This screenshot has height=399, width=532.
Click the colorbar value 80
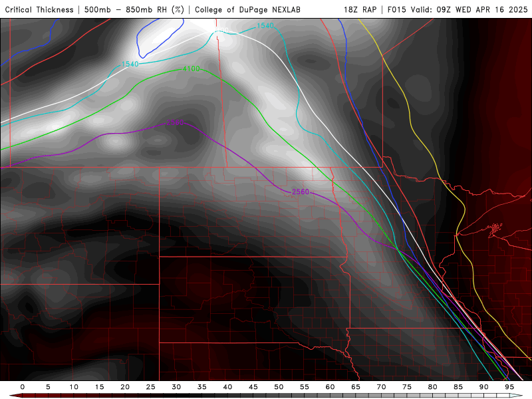[433, 387]
